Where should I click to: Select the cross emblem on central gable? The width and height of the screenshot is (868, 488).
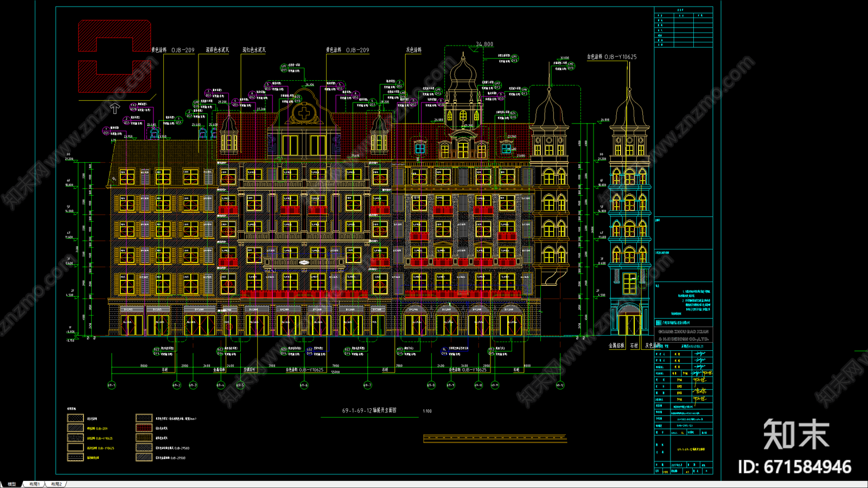click(304, 113)
